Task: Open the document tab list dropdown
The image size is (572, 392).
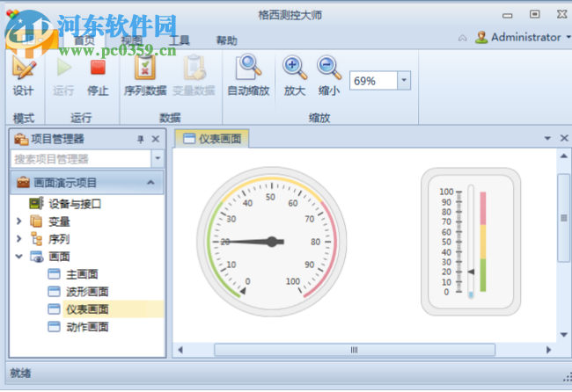Action: [547, 139]
